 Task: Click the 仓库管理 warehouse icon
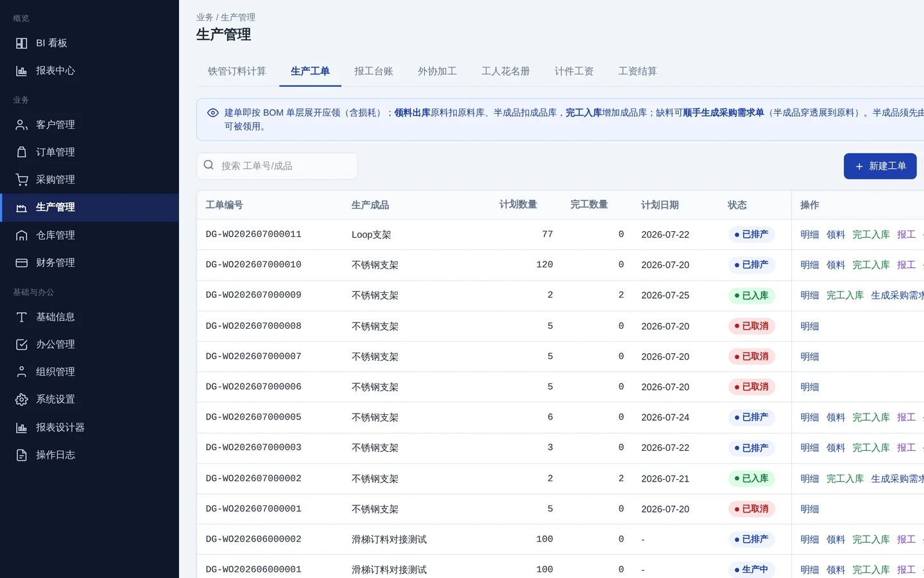pos(21,235)
